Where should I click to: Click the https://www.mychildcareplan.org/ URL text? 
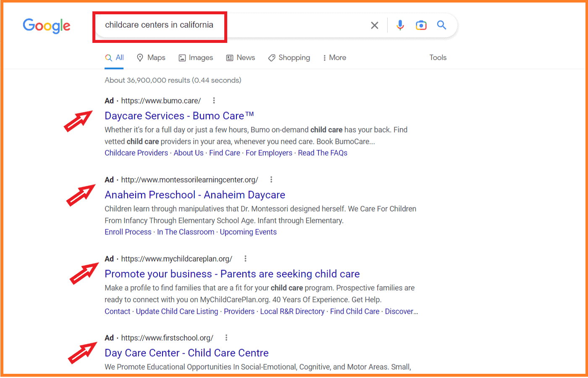click(x=176, y=259)
